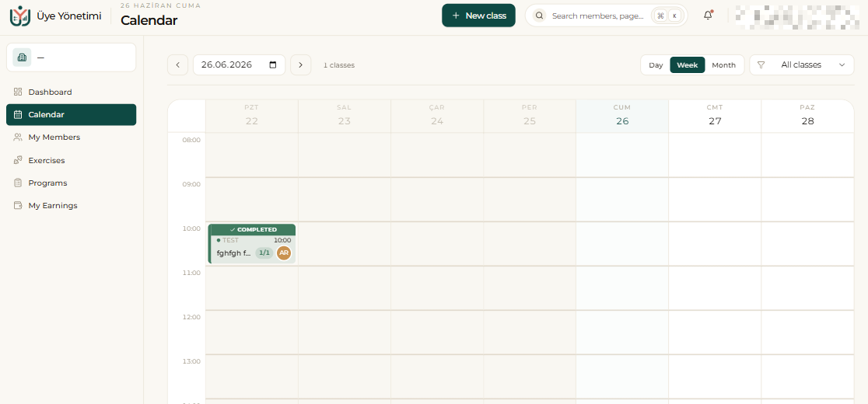868x404 pixels.
Task: Click the My Members people icon
Action: tap(18, 137)
